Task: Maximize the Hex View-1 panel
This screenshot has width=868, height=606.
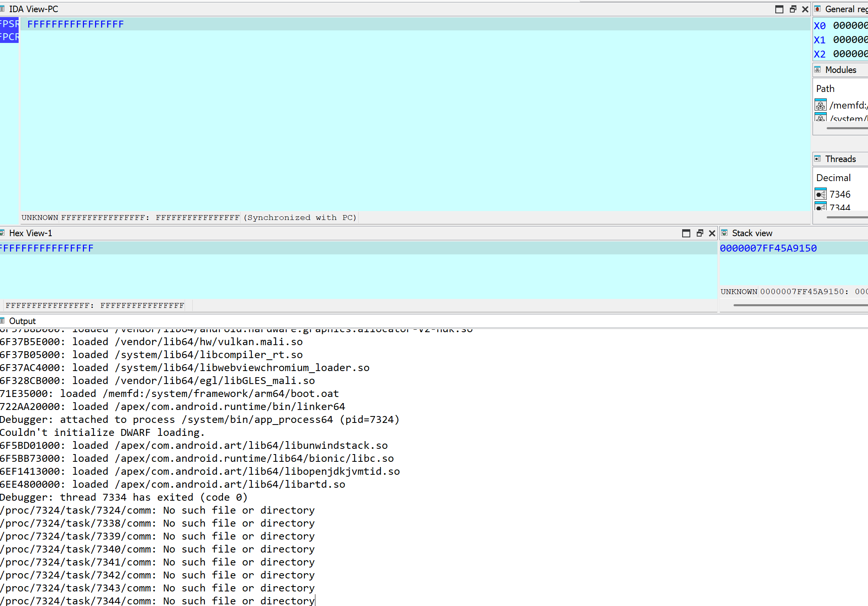Action: pos(686,233)
